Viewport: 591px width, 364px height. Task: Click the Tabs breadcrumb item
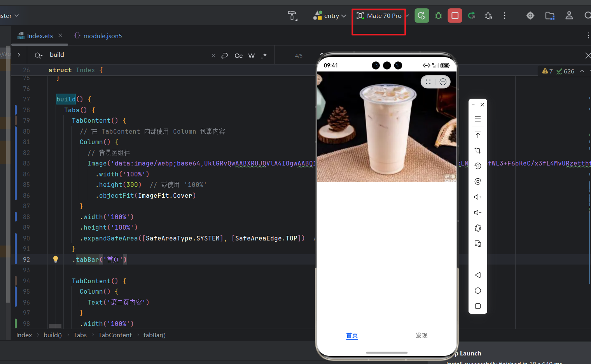[x=80, y=335]
